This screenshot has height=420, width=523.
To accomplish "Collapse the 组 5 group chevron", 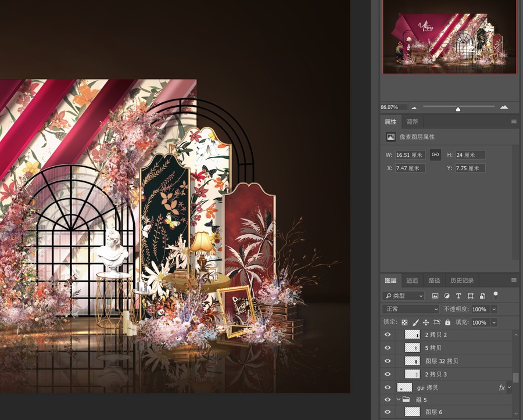I will pyautogui.click(x=398, y=399).
